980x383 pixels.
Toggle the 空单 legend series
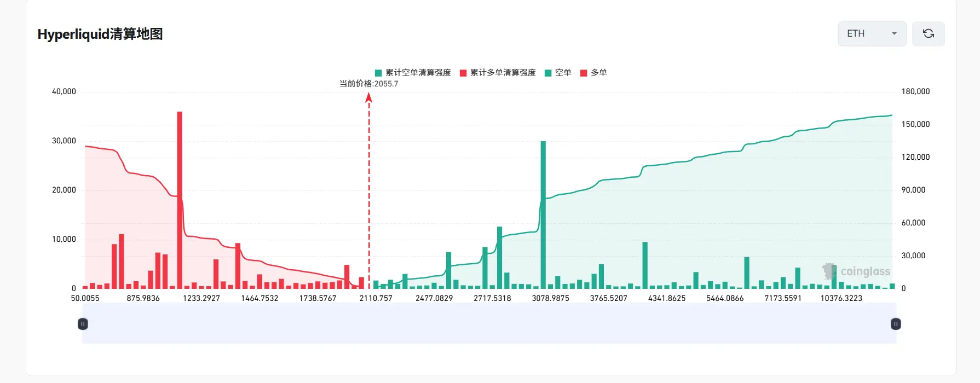coord(558,73)
